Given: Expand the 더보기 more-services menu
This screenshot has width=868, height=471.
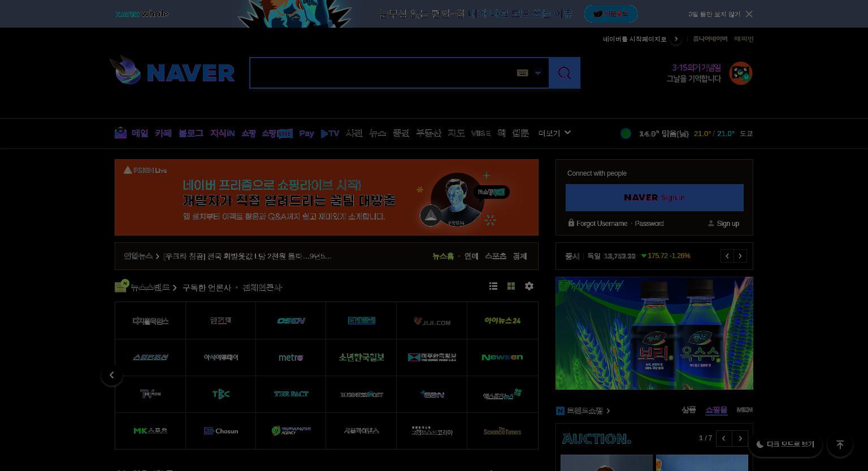Looking at the screenshot, I should [x=554, y=133].
